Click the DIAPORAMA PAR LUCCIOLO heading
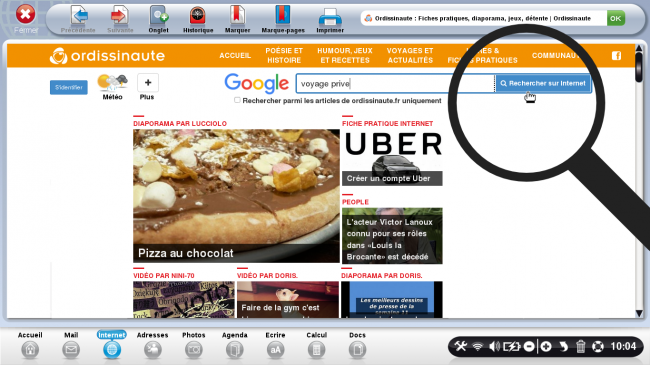Image resolution: width=650 pixels, height=365 pixels. coord(180,124)
